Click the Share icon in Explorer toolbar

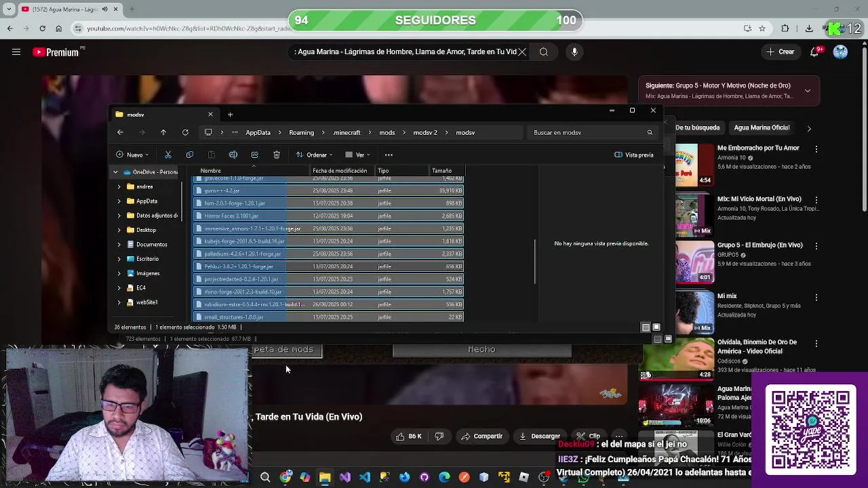click(x=255, y=155)
